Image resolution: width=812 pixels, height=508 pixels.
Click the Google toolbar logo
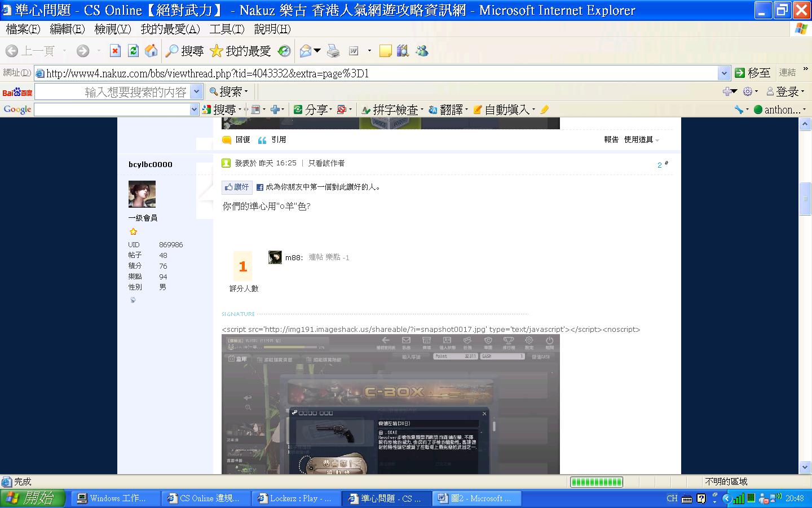(17, 110)
